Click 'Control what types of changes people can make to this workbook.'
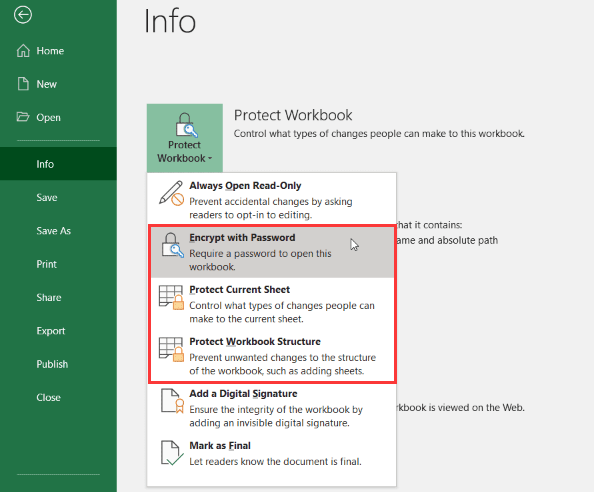The height and width of the screenshot is (492, 594). point(379,134)
